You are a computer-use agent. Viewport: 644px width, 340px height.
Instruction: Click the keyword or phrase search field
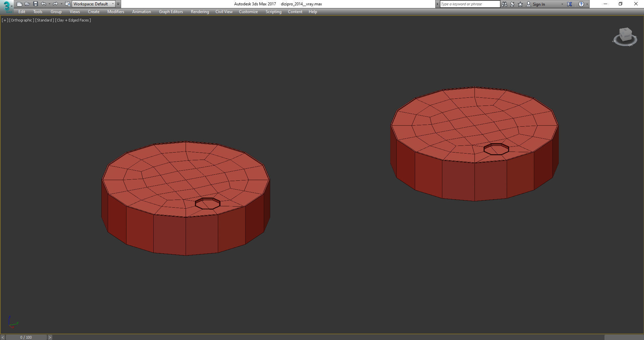pyautogui.click(x=470, y=4)
